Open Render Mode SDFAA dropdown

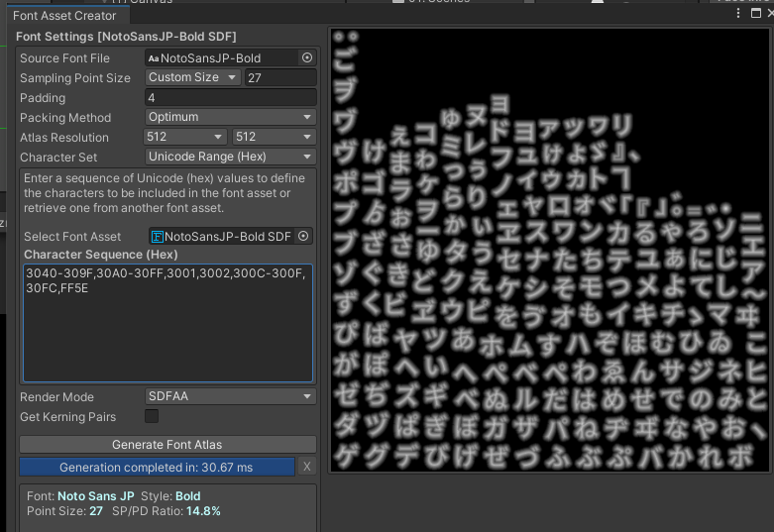[231, 396]
